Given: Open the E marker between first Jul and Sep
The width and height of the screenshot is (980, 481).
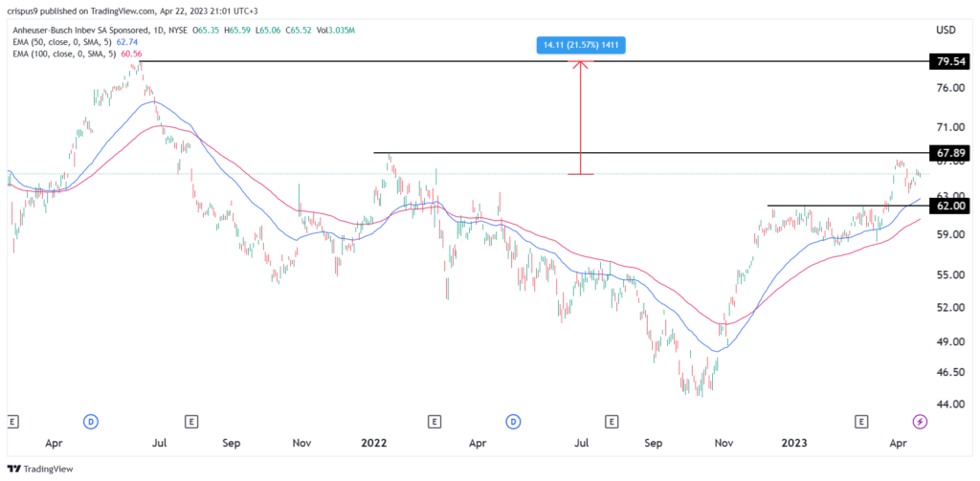Looking at the screenshot, I should (190, 423).
